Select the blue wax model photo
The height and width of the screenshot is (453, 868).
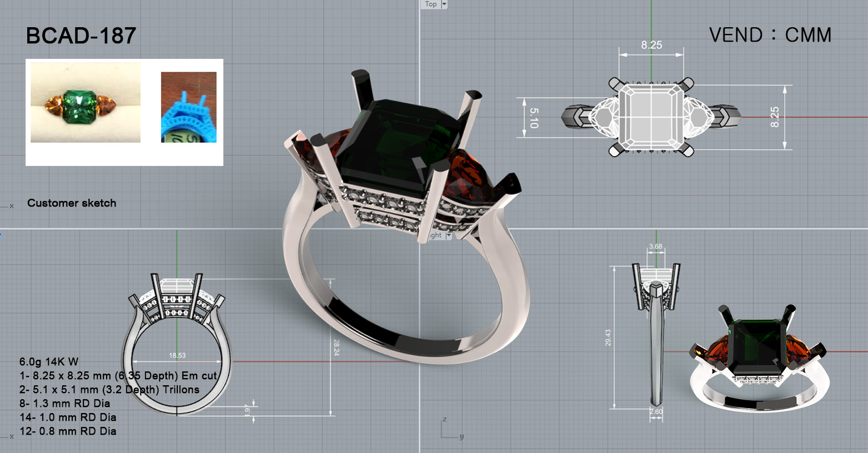[x=188, y=107]
